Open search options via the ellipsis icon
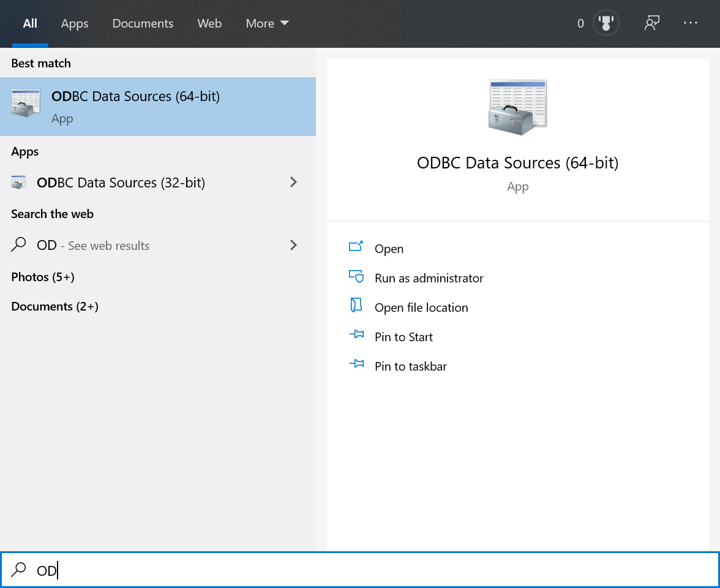Screen dimensions: 720x588 [x=691, y=23]
